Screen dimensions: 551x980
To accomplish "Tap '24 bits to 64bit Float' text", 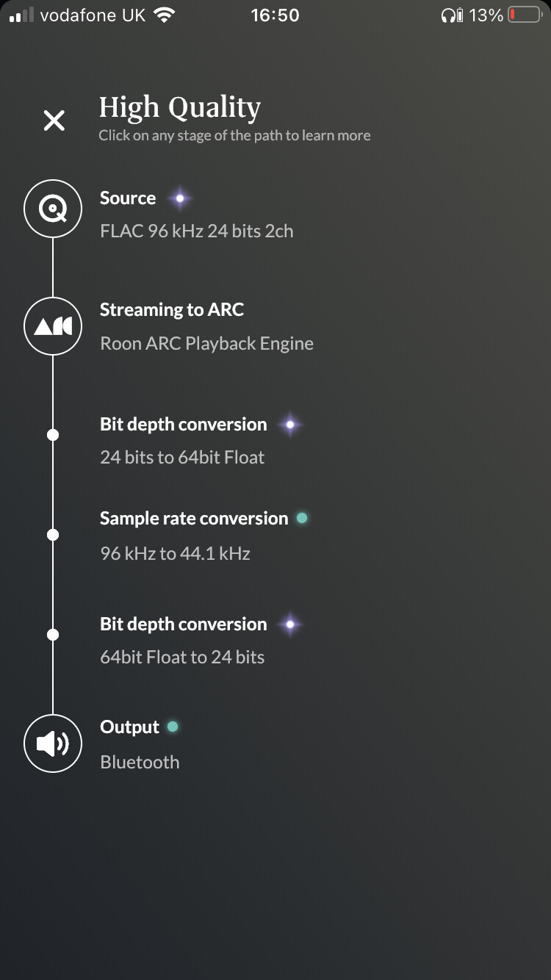I will pyautogui.click(x=182, y=458).
